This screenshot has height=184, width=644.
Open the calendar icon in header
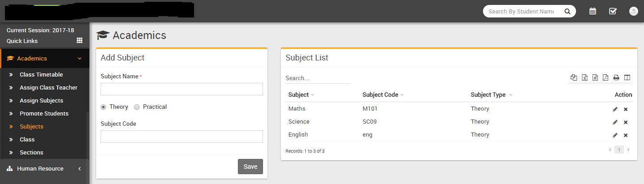593,11
